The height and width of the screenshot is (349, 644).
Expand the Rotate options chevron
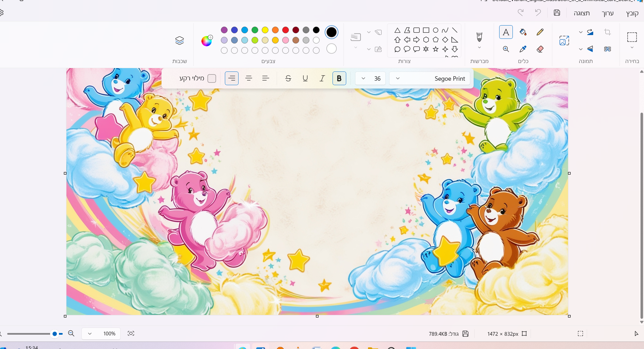581,32
